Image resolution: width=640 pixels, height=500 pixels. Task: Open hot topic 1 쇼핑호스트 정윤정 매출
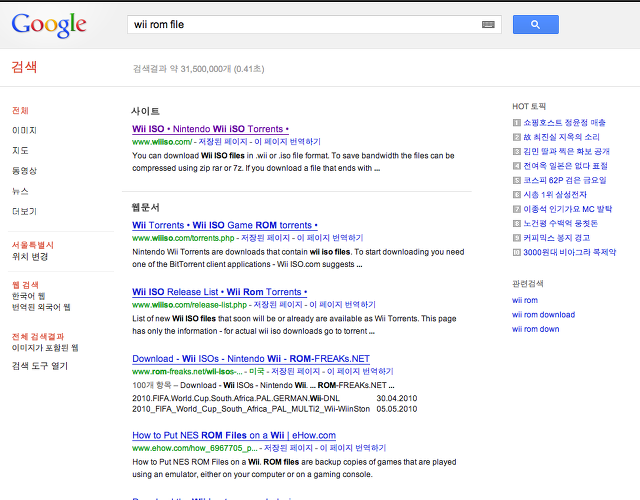click(x=564, y=122)
